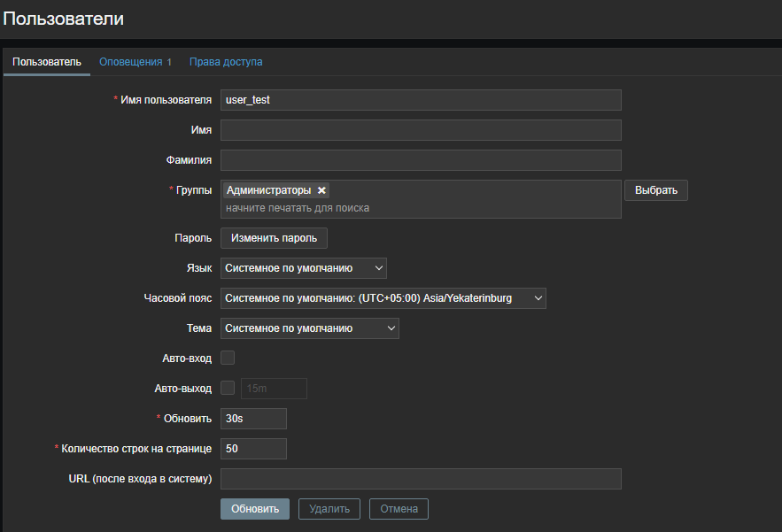Click the URL after login field
782x532 pixels.
[x=421, y=479]
